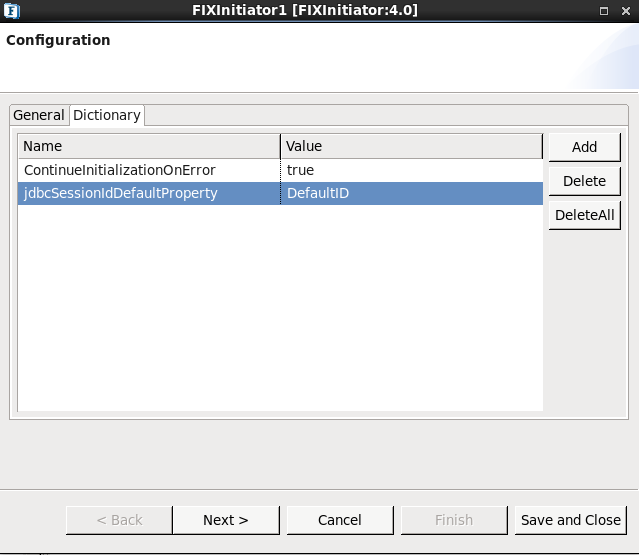
Task: Edit the 'true' value cell
Action: coord(412,170)
